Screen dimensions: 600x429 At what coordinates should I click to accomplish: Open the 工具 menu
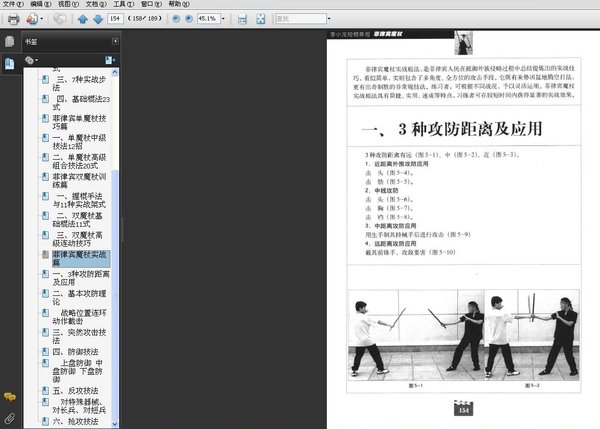point(123,4)
